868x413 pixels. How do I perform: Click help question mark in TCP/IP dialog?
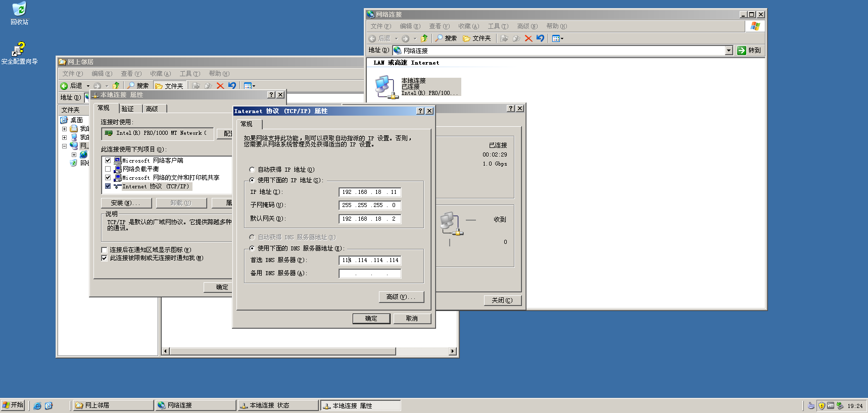pos(420,111)
